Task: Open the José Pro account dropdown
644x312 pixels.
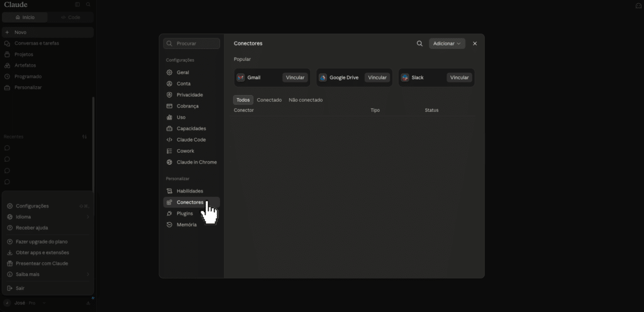Action: point(25,303)
